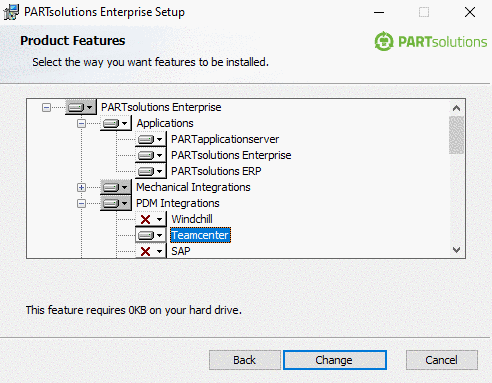
Task: Collapse the PDM Integrations node
Action: [81, 203]
